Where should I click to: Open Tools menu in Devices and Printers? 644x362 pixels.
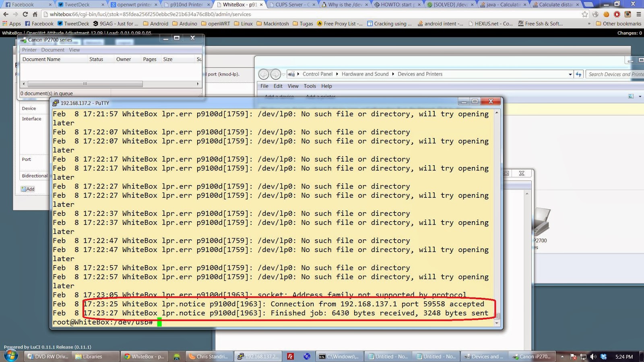310,86
